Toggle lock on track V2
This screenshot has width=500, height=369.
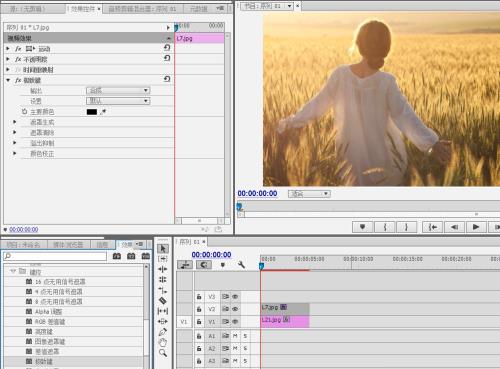click(199, 309)
